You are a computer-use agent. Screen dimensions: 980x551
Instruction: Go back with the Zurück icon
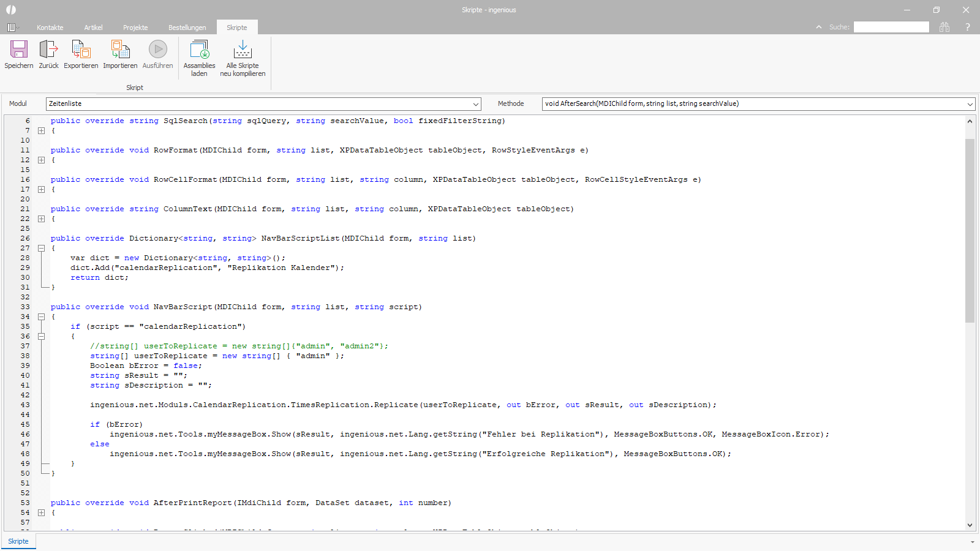click(48, 55)
